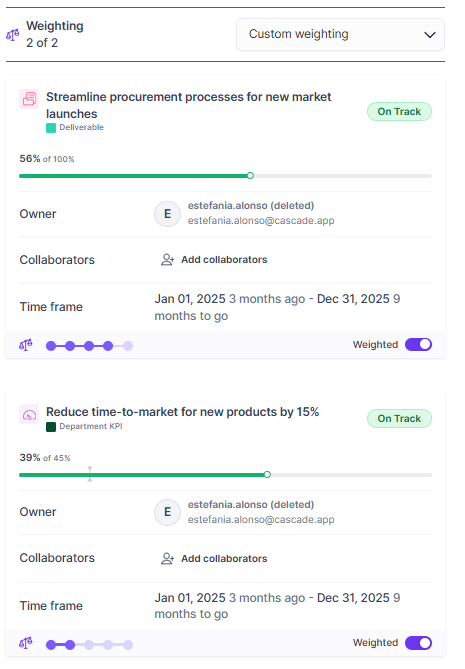Click the chevron arrow on Custom weighting

coord(430,35)
